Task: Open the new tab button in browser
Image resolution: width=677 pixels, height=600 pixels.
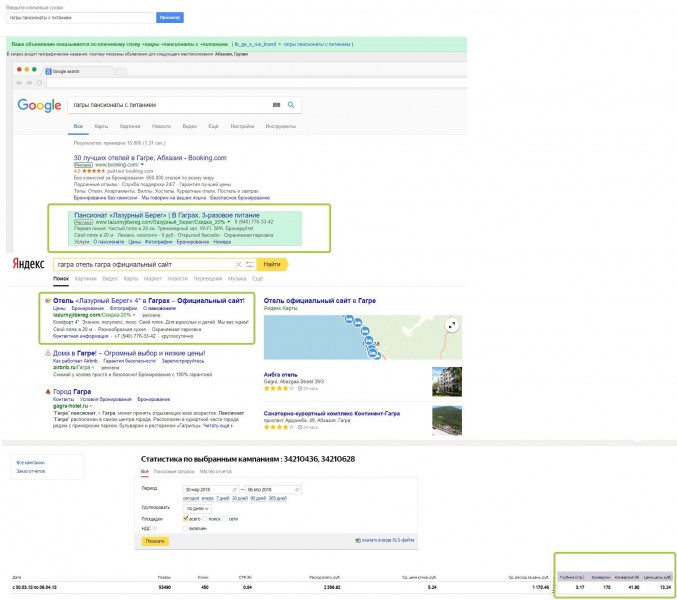Action: (x=121, y=72)
